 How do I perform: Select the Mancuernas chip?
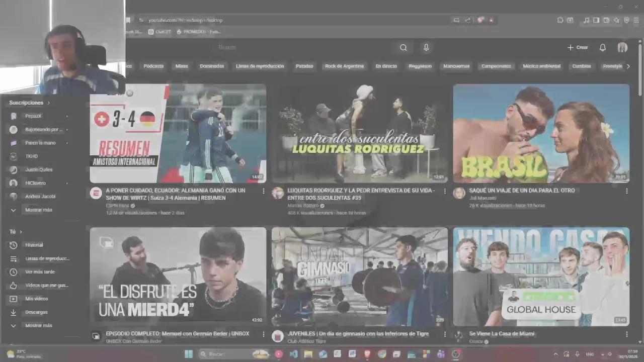456,66
